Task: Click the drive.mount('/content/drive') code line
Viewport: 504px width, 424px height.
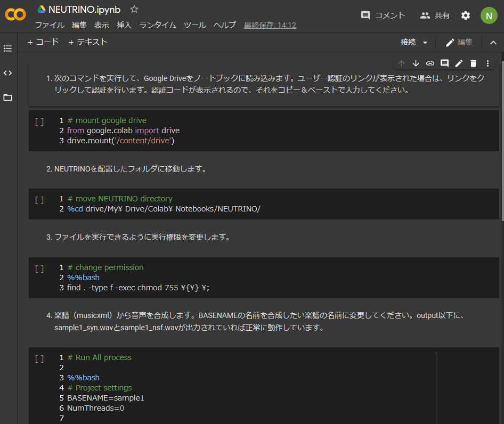Action: tap(120, 141)
